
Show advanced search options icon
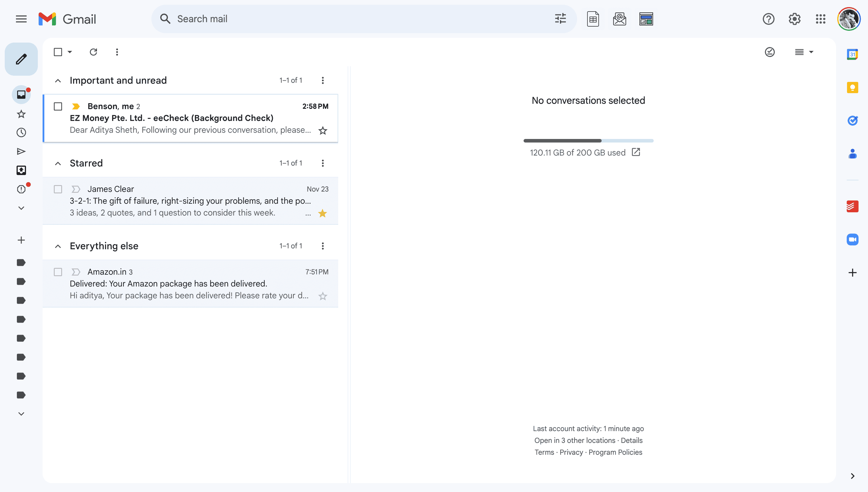[x=560, y=19]
